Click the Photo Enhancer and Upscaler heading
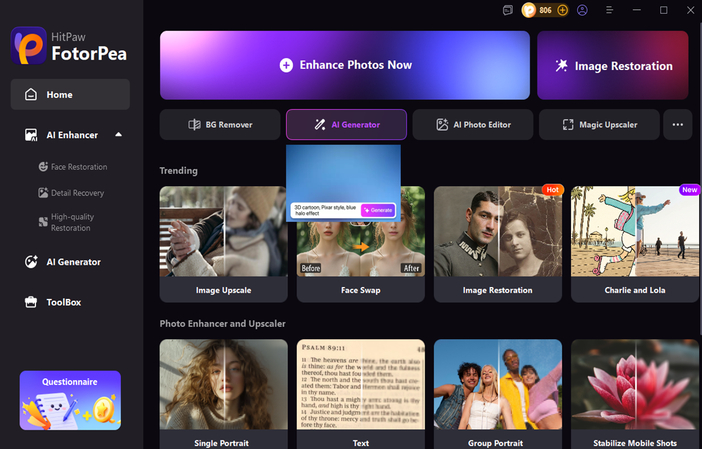The image size is (702, 449). [x=223, y=323]
